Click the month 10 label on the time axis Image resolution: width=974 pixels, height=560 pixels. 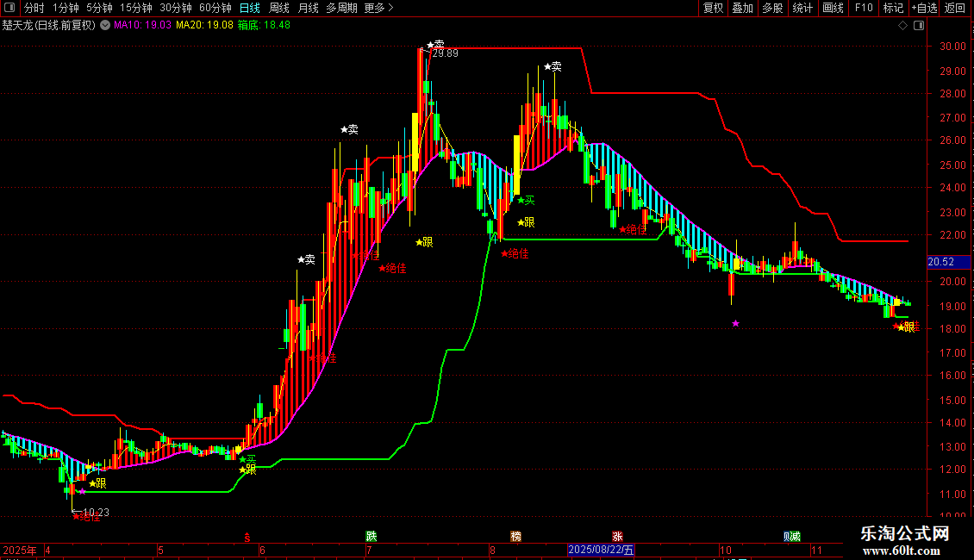pos(726,550)
